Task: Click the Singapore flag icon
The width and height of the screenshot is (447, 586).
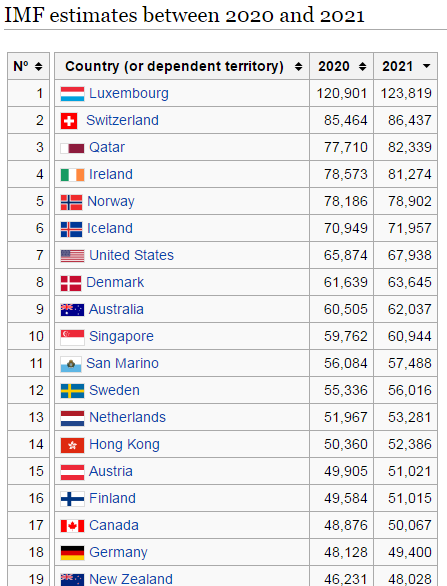Action: [x=72, y=337]
